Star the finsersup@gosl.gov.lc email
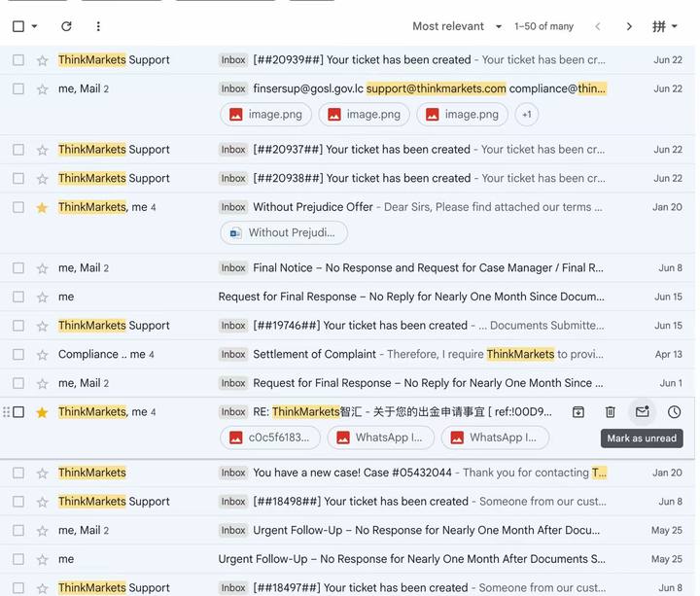The height and width of the screenshot is (596, 700). 43,89
